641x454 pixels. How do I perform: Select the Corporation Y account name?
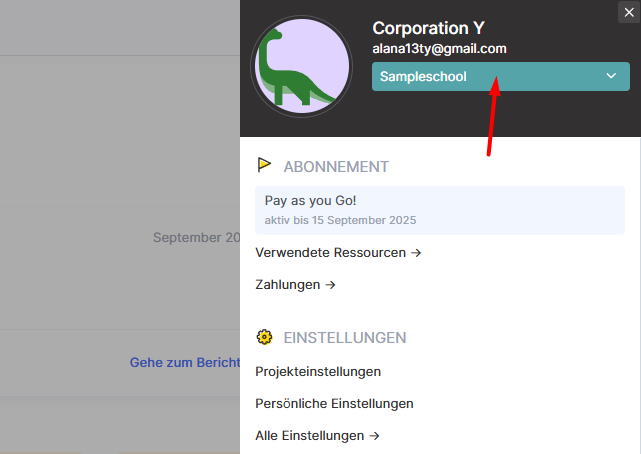[x=428, y=28]
